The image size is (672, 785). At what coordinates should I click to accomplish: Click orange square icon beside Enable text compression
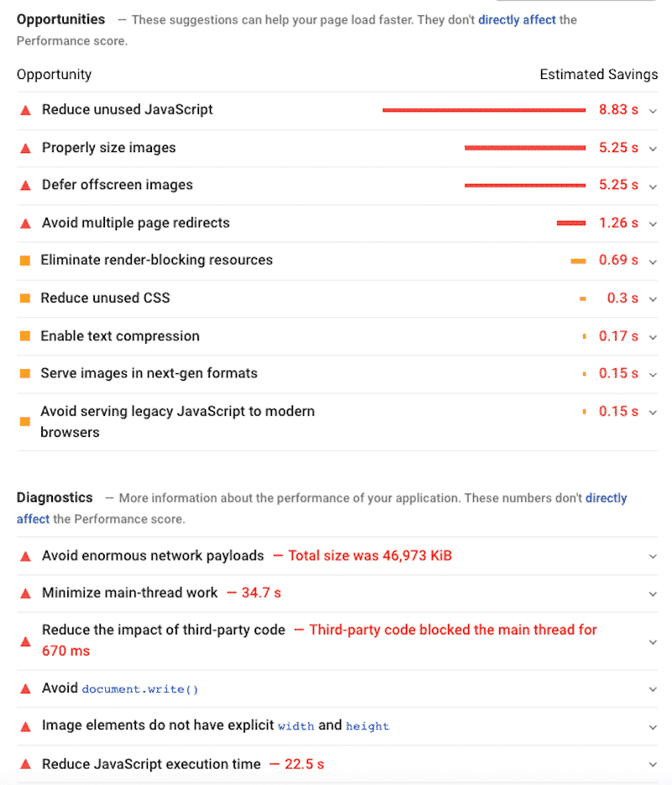click(25, 336)
